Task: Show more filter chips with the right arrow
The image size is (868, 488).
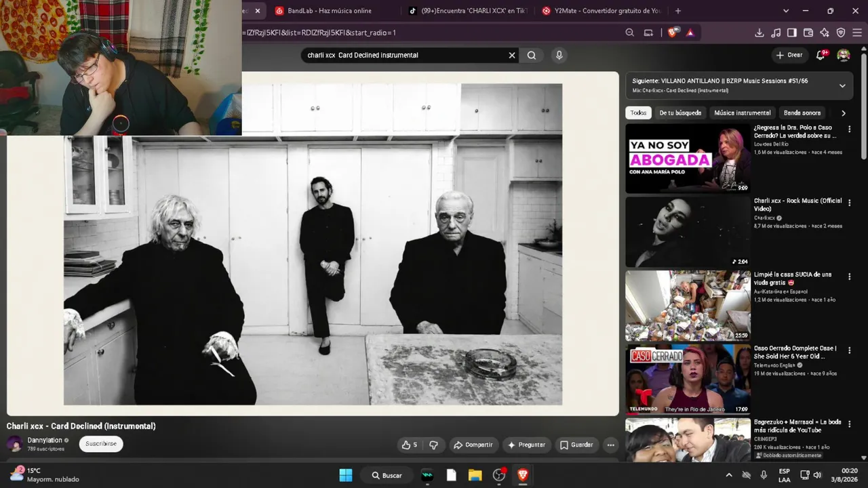Action: click(x=844, y=113)
